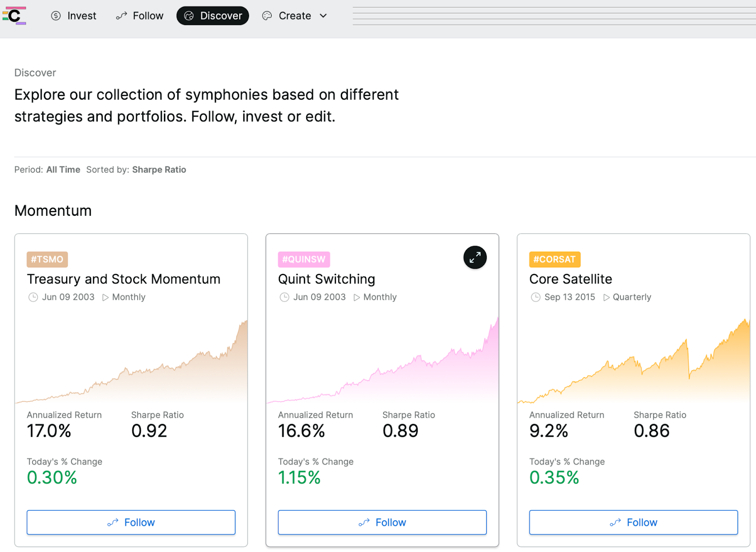756x552 pixels.
Task: Change the All Time period filter
Action: pos(63,170)
